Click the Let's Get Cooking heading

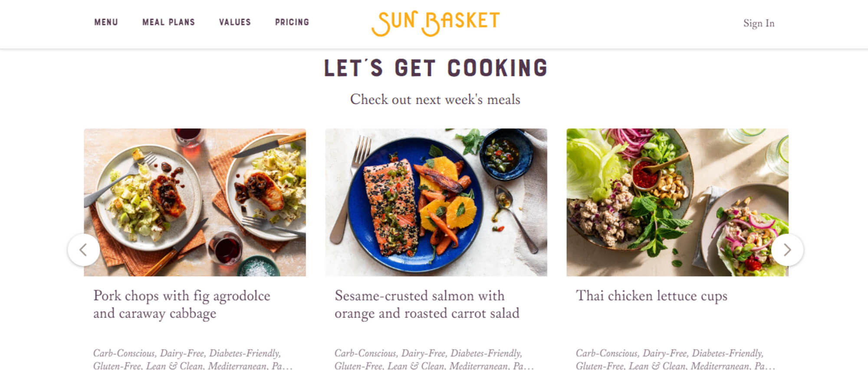click(x=435, y=68)
